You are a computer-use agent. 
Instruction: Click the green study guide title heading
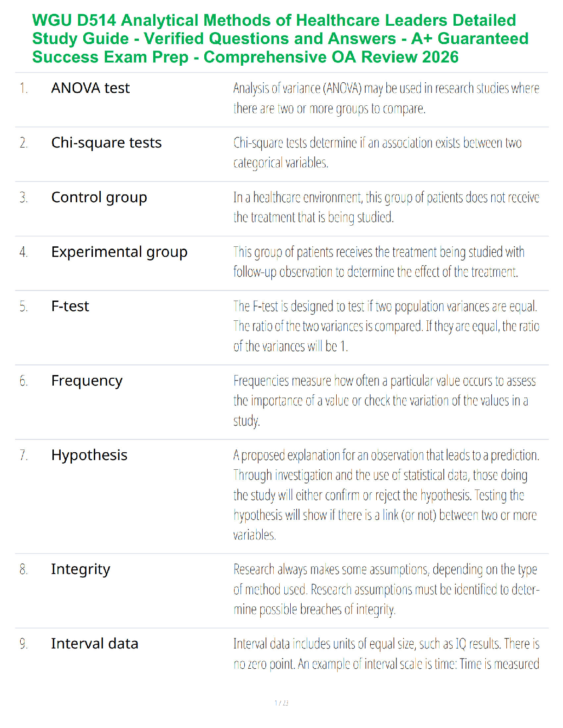[281, 39]
